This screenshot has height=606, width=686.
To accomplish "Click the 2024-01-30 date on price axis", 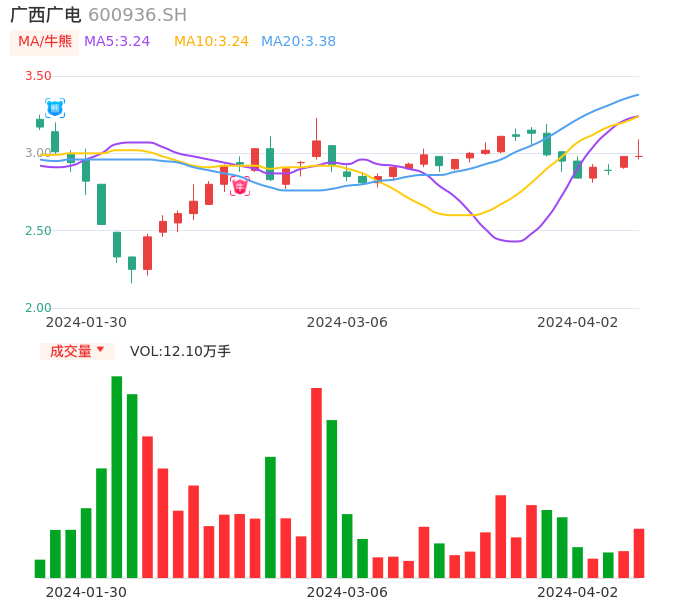I will [x=86, y=322].
